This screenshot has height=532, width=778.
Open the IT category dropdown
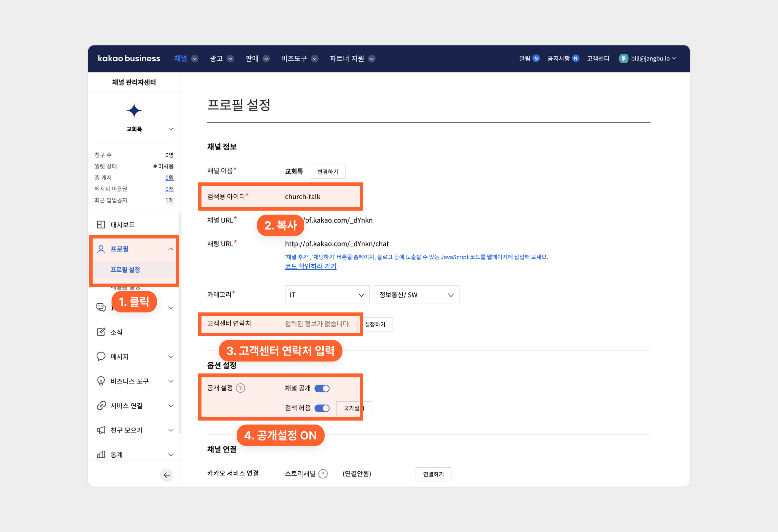327,295
